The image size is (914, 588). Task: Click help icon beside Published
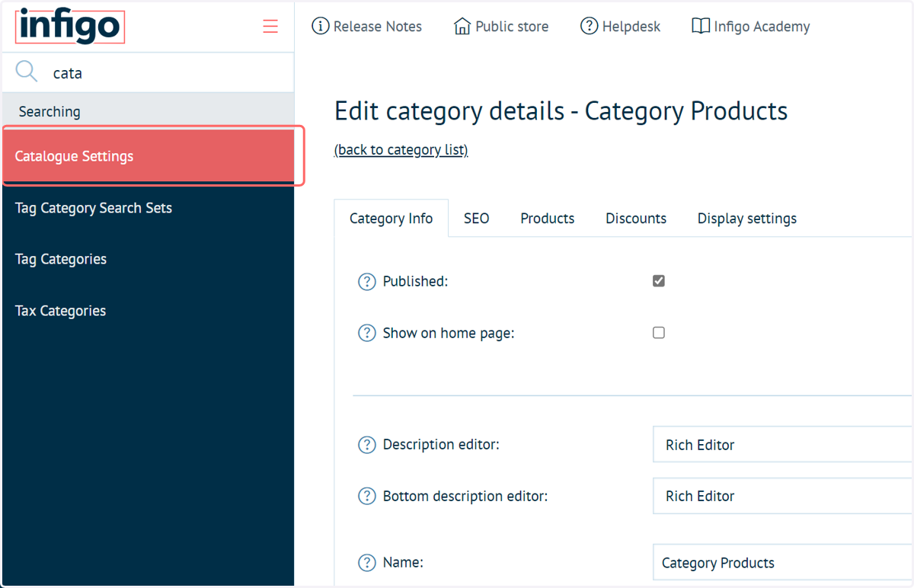pyautogui.click(x=367, y=282)
